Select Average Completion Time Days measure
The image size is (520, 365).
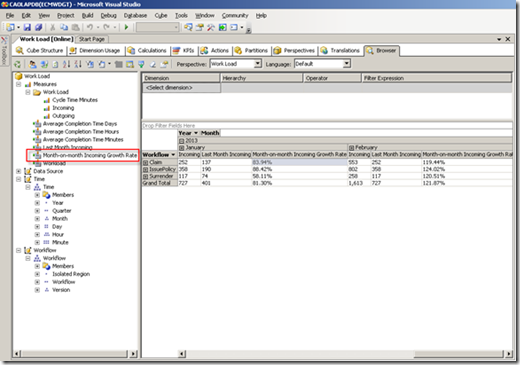tap(80, 124)
